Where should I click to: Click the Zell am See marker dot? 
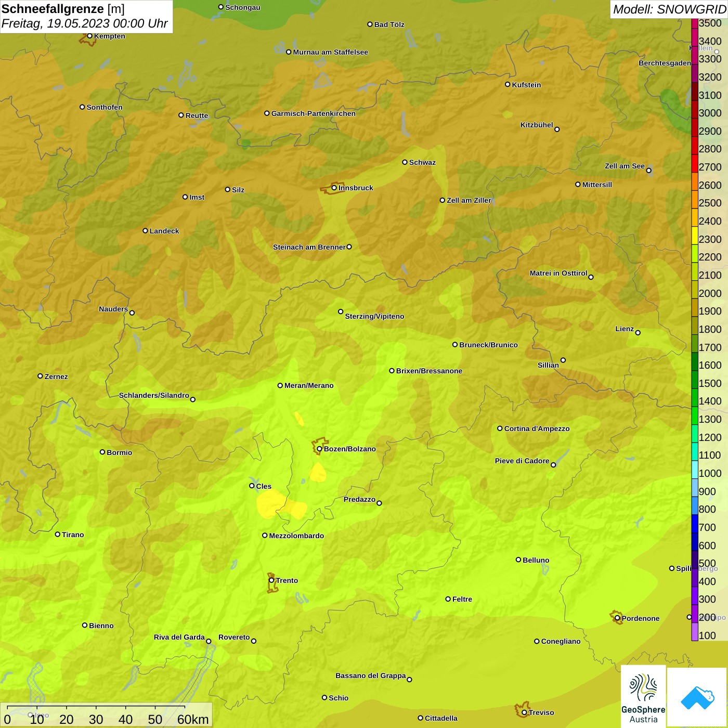pyautogui.click(x=649, y=171)
